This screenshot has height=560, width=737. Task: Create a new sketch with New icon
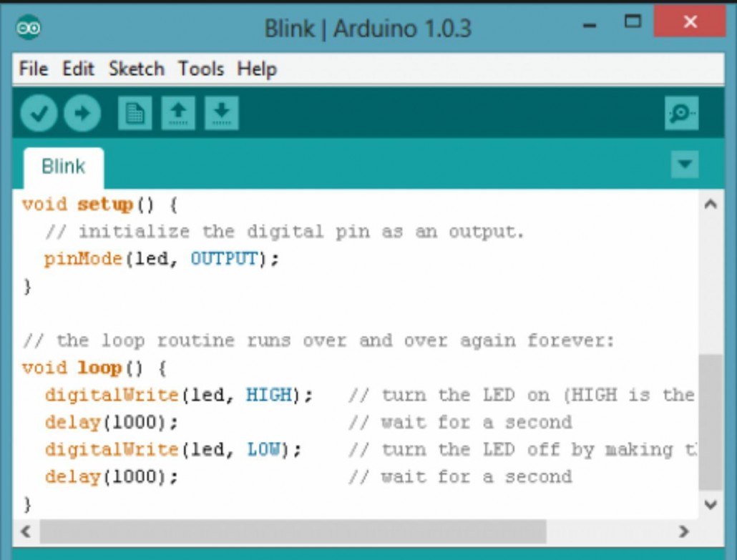pyautogui.click(x=135, y=113)
